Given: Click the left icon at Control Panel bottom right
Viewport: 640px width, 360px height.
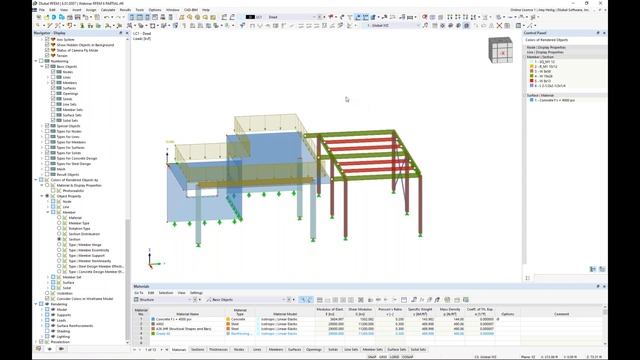Looking at the screenshot, I should tap(593, 269).
